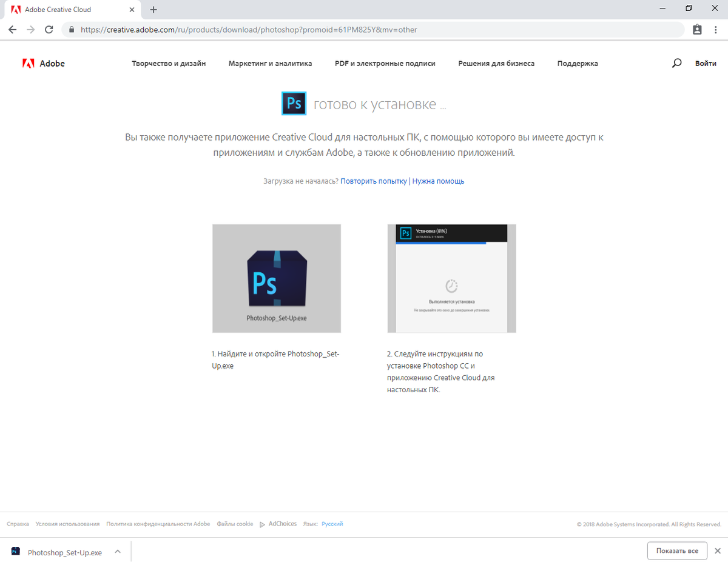Close the Adobe Creative Cloud tab
This screenshot has width=728, height=565.
click(x=132, y=10)
